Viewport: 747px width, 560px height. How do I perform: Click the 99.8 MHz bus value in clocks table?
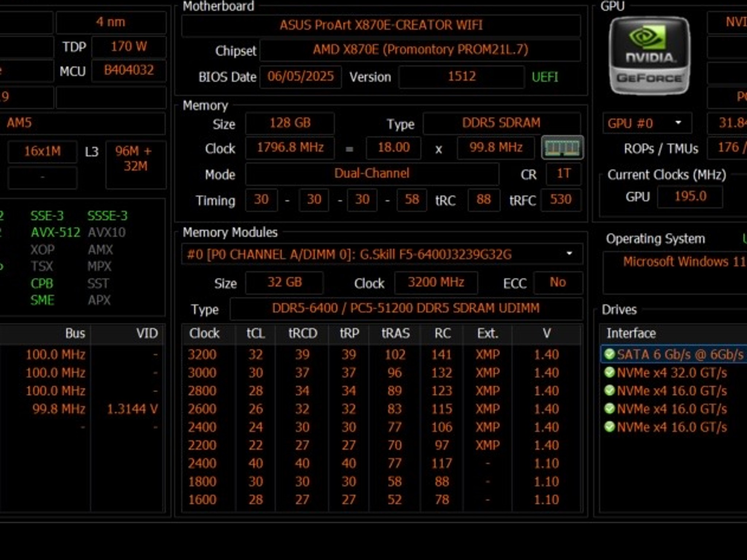tap(59, 409)
